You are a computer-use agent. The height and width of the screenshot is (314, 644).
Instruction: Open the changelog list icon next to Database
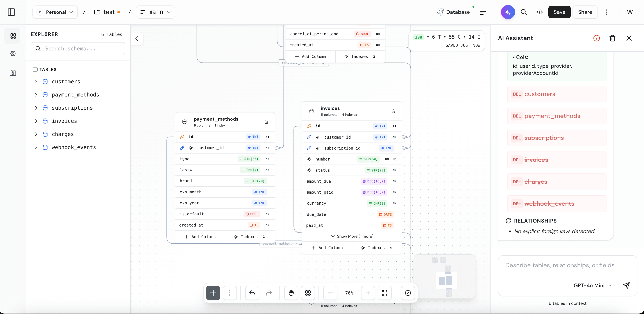(x=483, y=12)
